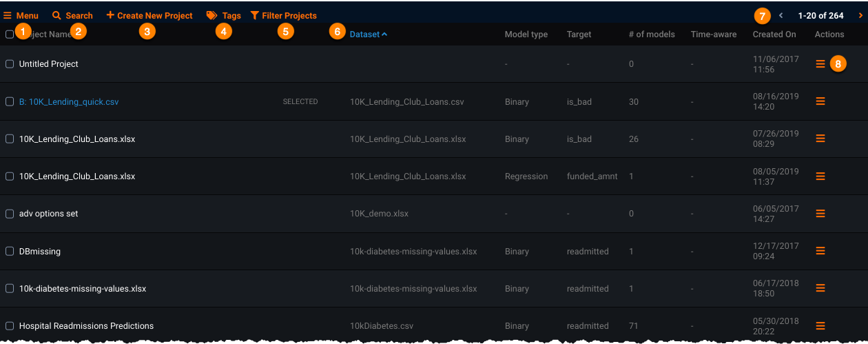The image size is (868, 344).
Task: Check the Untitled Project checkbox
Action: click(10, 64)
